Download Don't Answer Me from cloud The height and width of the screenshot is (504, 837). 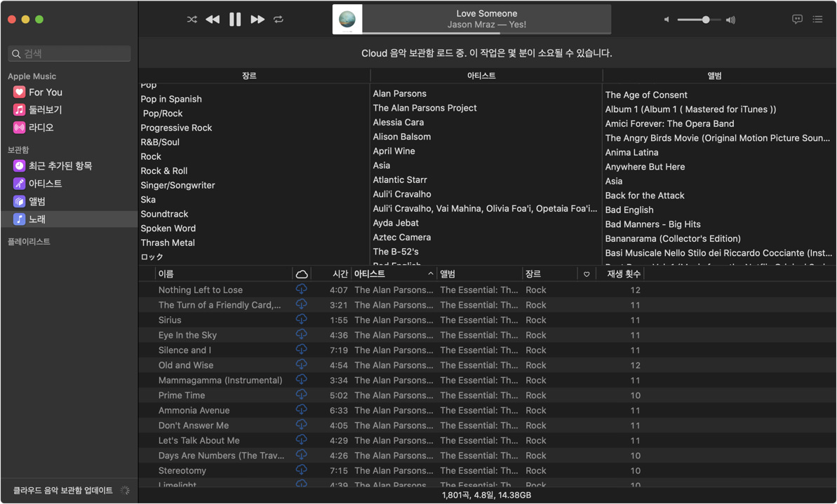tap(302, 425)
